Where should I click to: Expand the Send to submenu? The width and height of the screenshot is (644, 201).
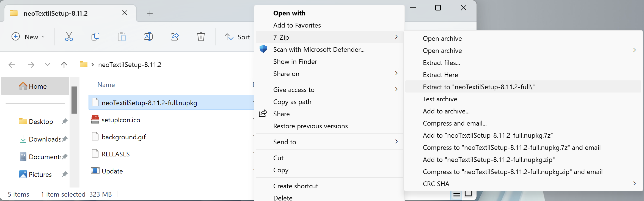(330, 142)
